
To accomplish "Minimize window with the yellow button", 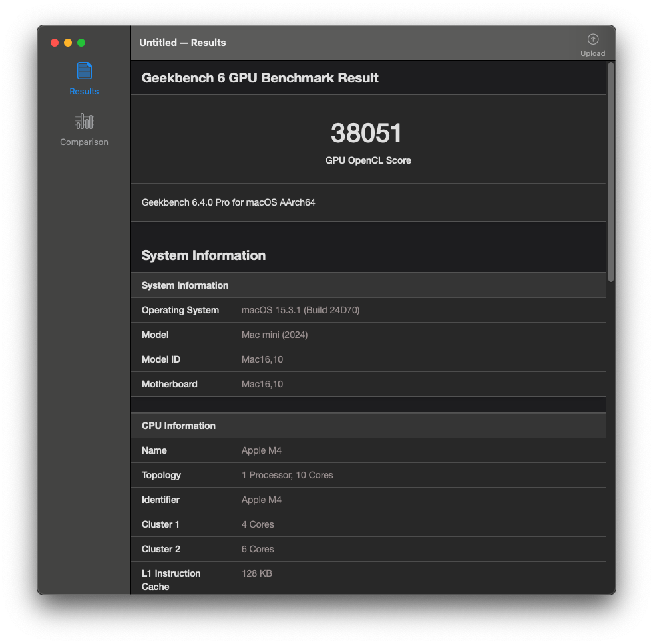I will pyautogui.click(x=68, y=43).
